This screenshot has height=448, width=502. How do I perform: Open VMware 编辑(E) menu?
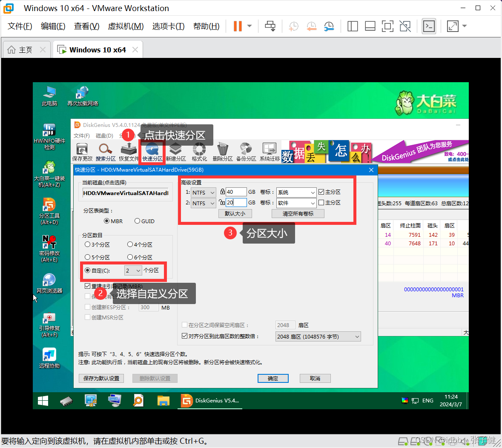(x=53, y=26)
